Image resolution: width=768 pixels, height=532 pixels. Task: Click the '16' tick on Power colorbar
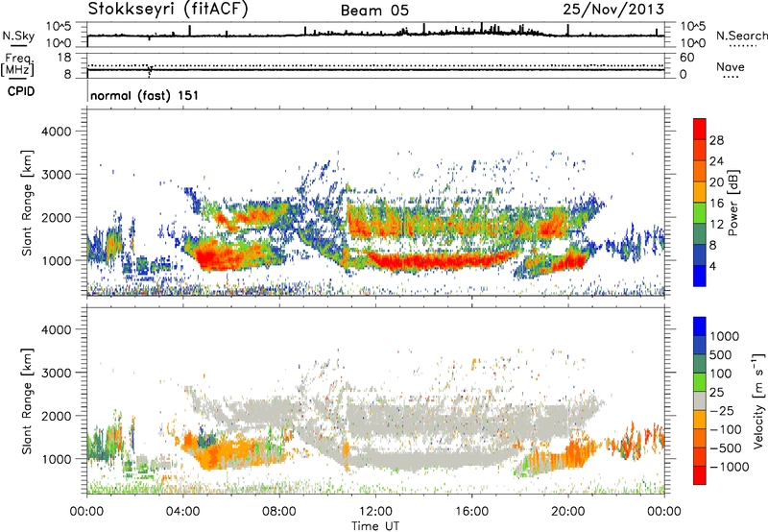pyautogui.click(x=716, y=204)
